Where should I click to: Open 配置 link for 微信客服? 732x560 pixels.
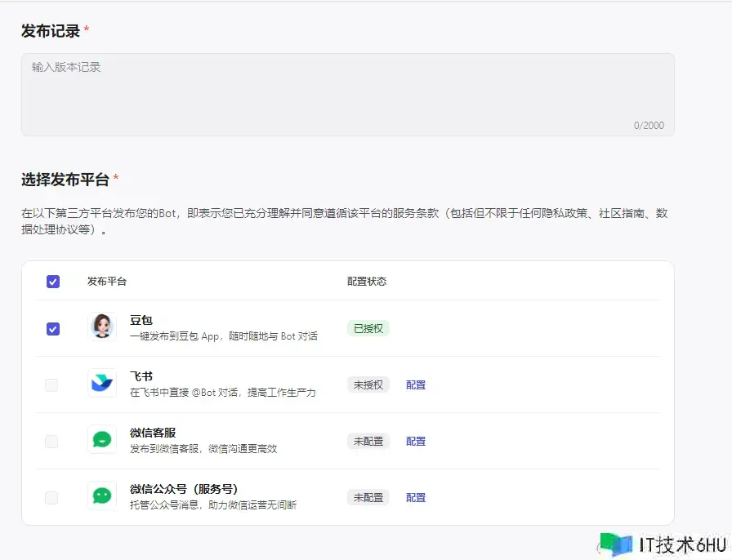(x=416, y=441)
